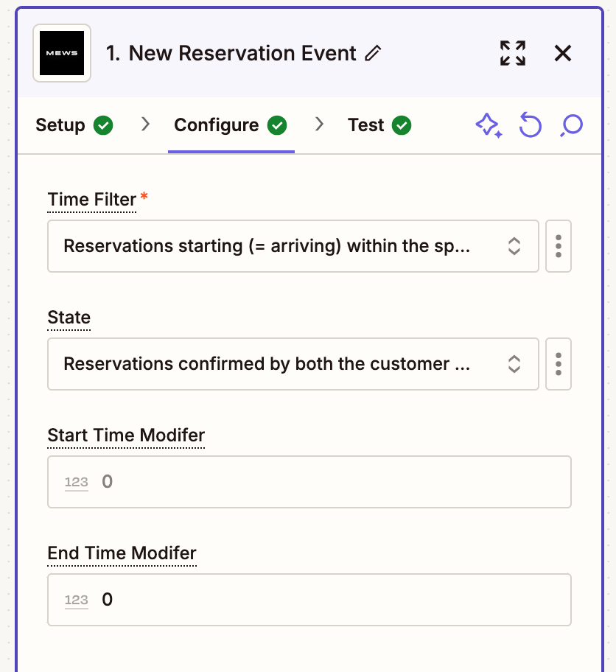Expand the step panel to fullscreen
Image resolution: width=616 pixels, height=672 pixels.
tap(513, 53)
